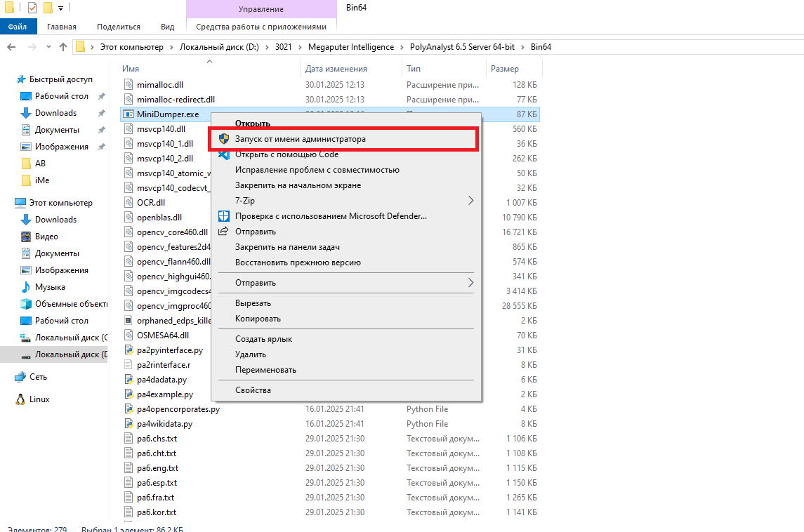Click the Linux penguin icon
Viewport: 804px width, 532px height.
point(20,399)
